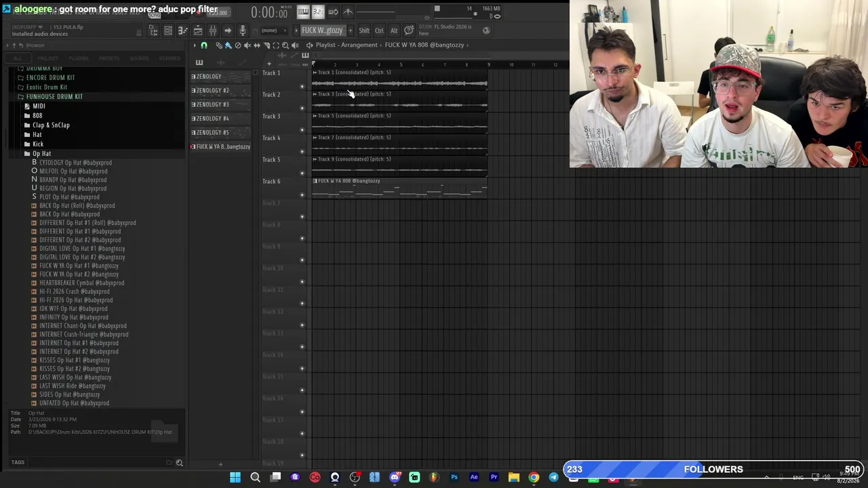Select LAST WISH Ride sample
Image resolution: width=868 pixels, height=488 pixels.
pyautogui.click(x=73, y=386)
